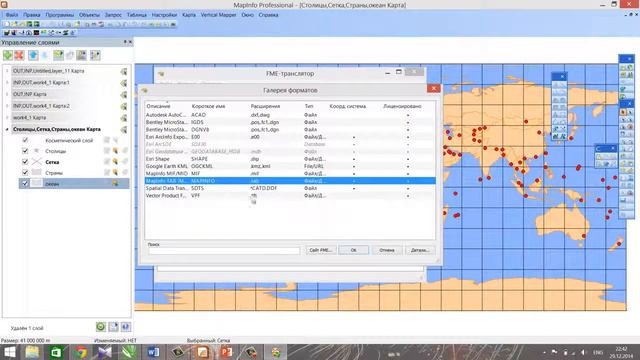Open Microsoft Word from taskbar
Image resolution: width=640 pixels, height=360 pixels.
153,352
